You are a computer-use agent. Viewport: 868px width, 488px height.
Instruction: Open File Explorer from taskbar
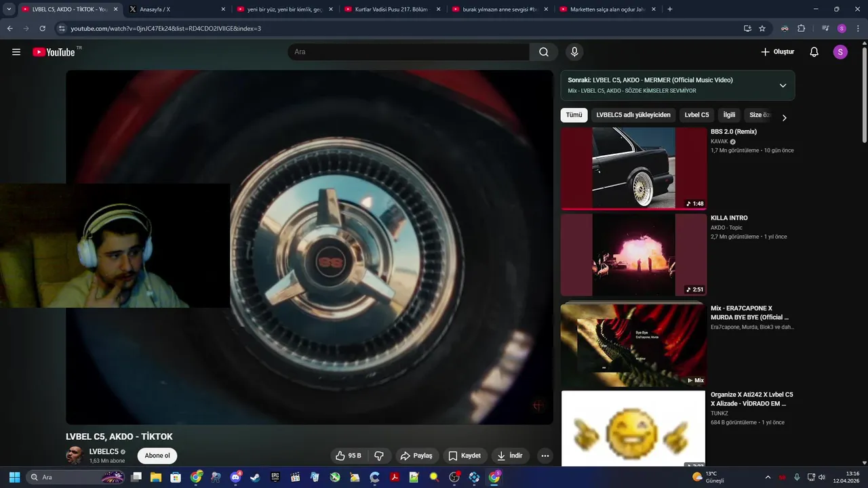[x=156, y=477]
